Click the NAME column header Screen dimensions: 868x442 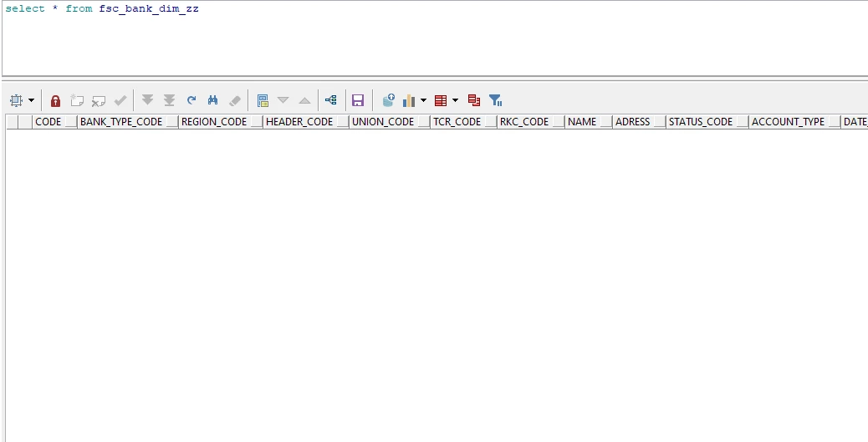point(582,122)
